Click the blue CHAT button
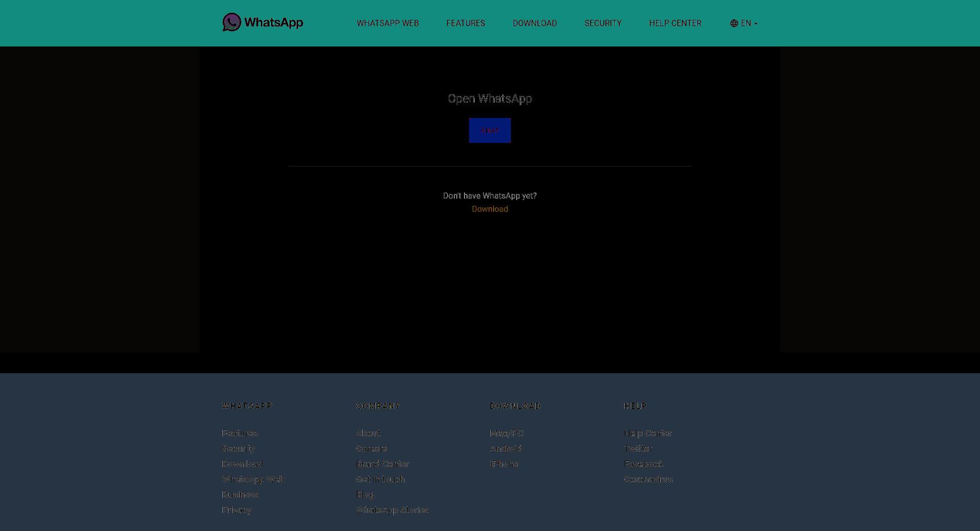This screenshot has width=980, height=531. tap(490, 130)
